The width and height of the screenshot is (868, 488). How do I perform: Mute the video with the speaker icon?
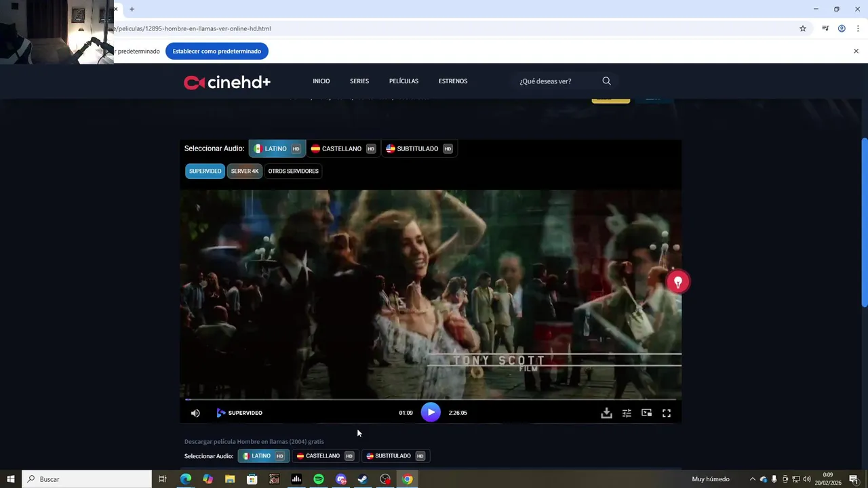[x=195, y=413]
